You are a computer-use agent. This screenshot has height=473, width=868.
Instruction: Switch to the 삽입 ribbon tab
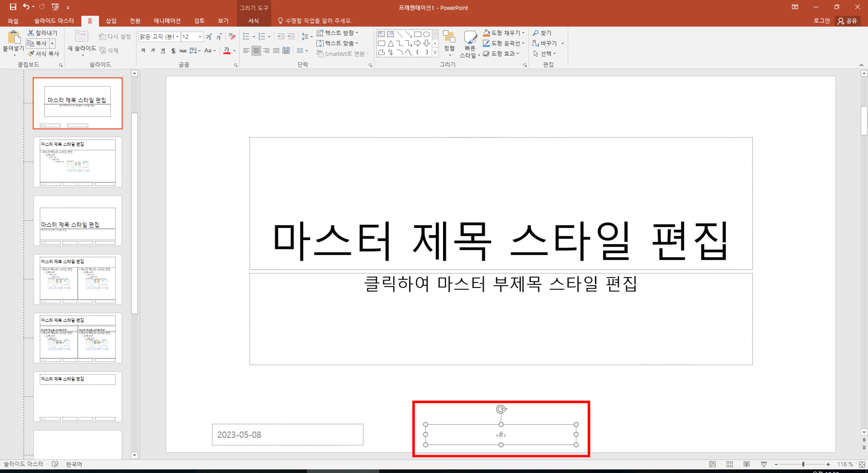[x=111, y=20]
